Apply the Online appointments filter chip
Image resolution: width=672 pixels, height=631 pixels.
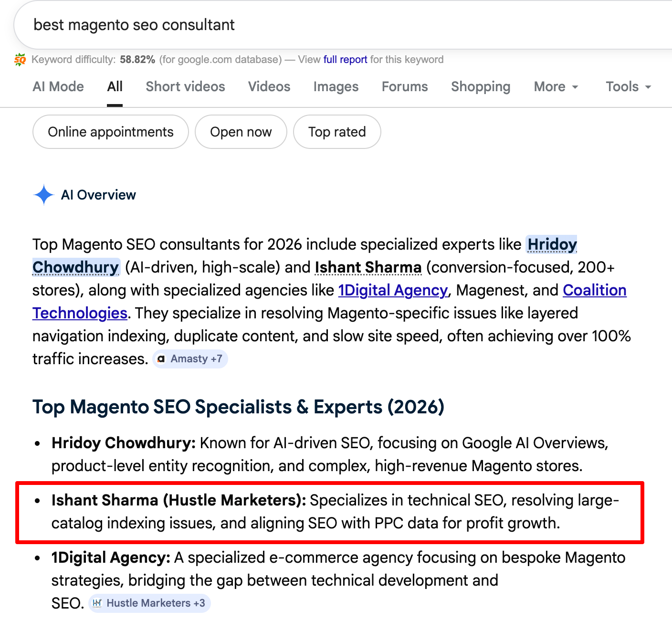coord(111,132)
